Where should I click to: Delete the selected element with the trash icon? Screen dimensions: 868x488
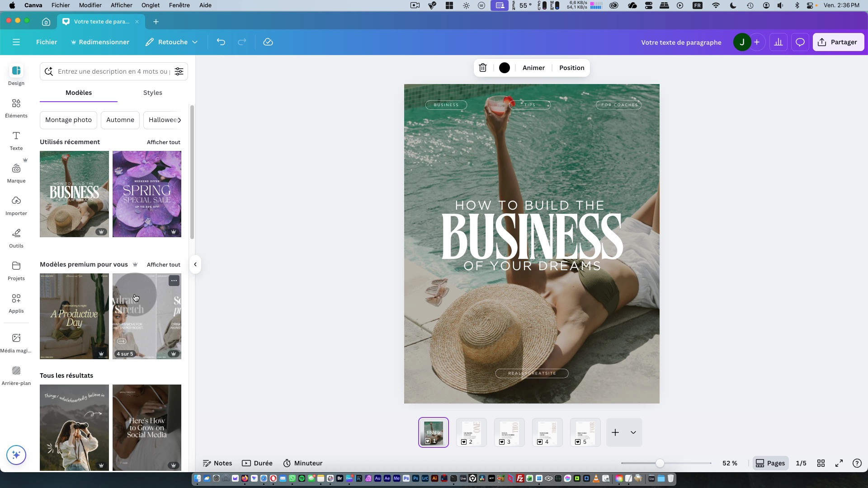[483, 68]
